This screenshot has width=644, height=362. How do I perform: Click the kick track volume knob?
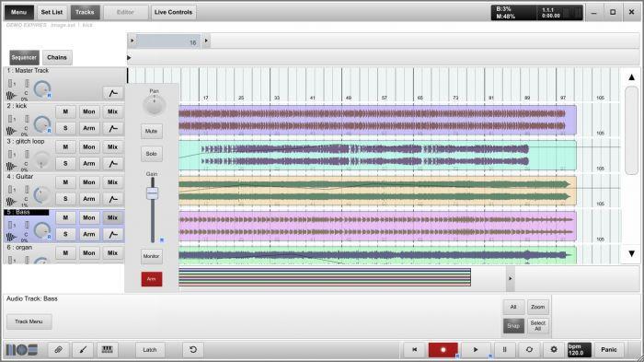point(41,124)
